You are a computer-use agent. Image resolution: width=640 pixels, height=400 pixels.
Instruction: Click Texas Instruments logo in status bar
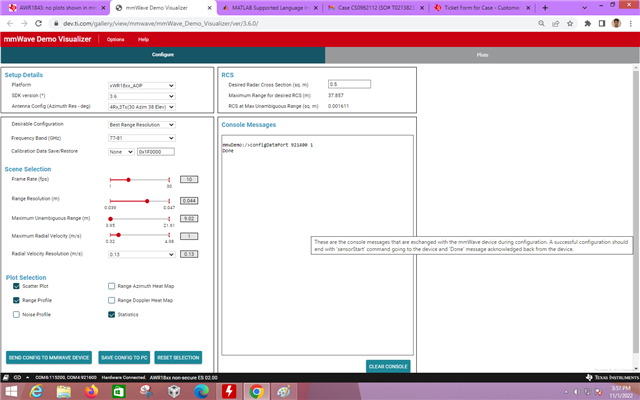click(612, 378)
